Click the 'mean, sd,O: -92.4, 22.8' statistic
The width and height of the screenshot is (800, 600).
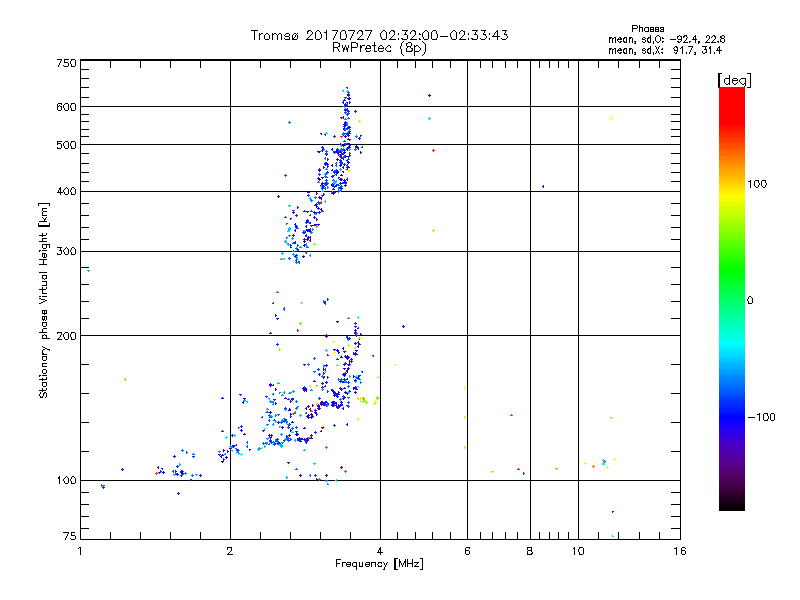[x=666, y=39]
